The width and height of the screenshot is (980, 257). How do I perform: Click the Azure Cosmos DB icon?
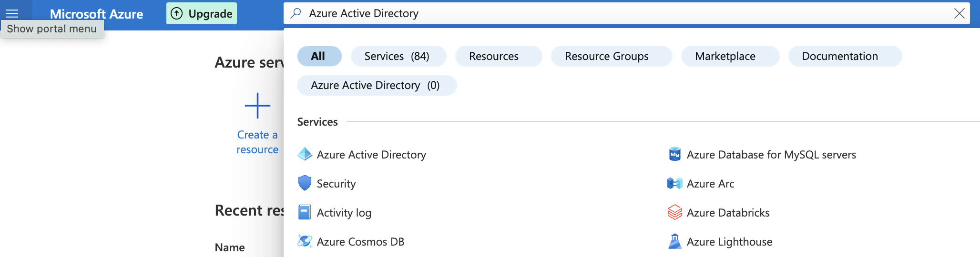coord(305,241)
